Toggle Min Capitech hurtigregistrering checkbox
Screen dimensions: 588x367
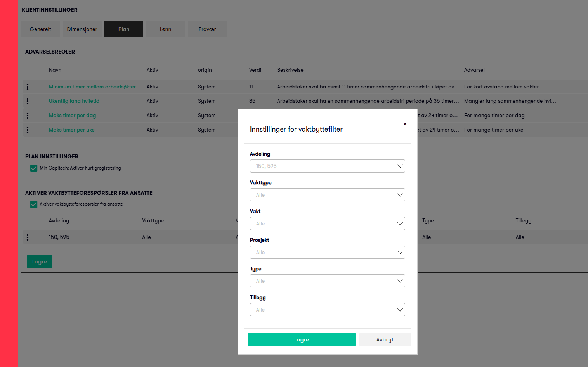[x=34, y=168]
